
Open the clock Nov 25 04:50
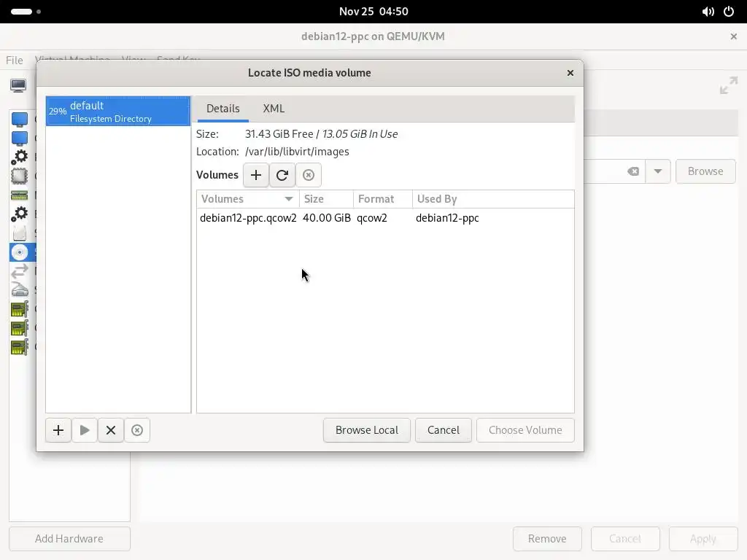(373, 12)
